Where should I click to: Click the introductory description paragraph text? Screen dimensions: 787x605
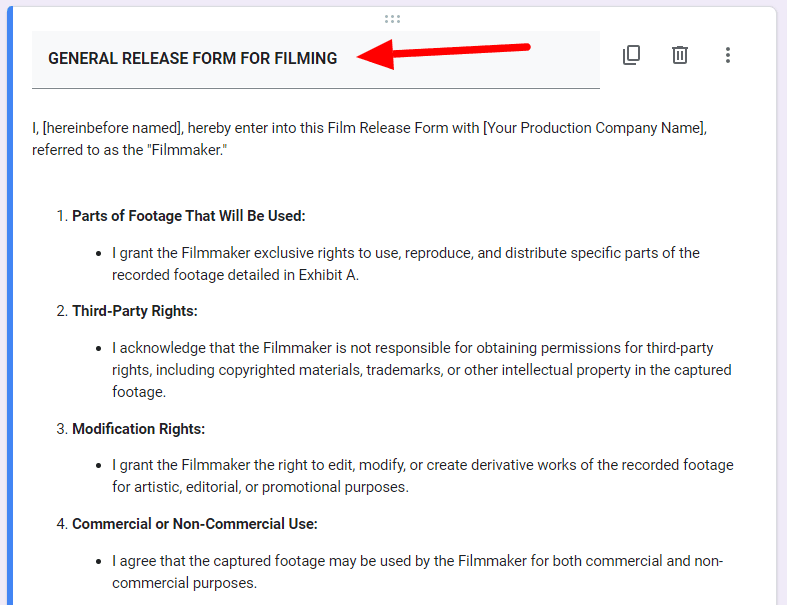click(x=369, y=139)
